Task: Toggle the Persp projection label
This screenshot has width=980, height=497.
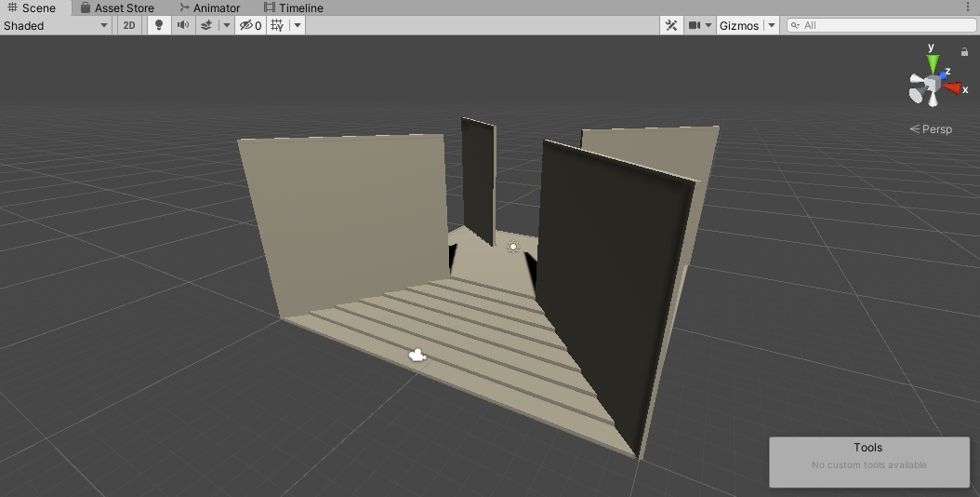Action: click(931, 129)
